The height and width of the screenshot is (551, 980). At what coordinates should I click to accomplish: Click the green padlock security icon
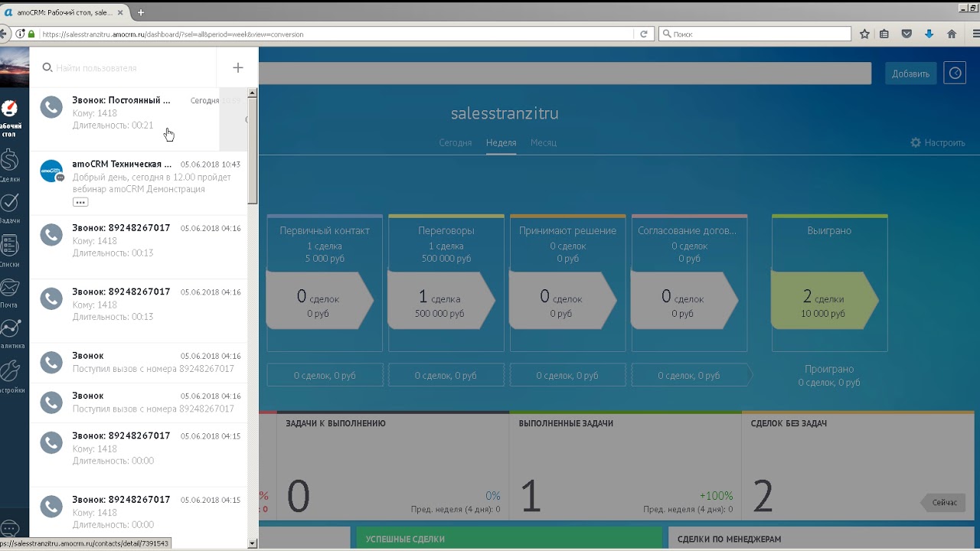click(31, 34)
